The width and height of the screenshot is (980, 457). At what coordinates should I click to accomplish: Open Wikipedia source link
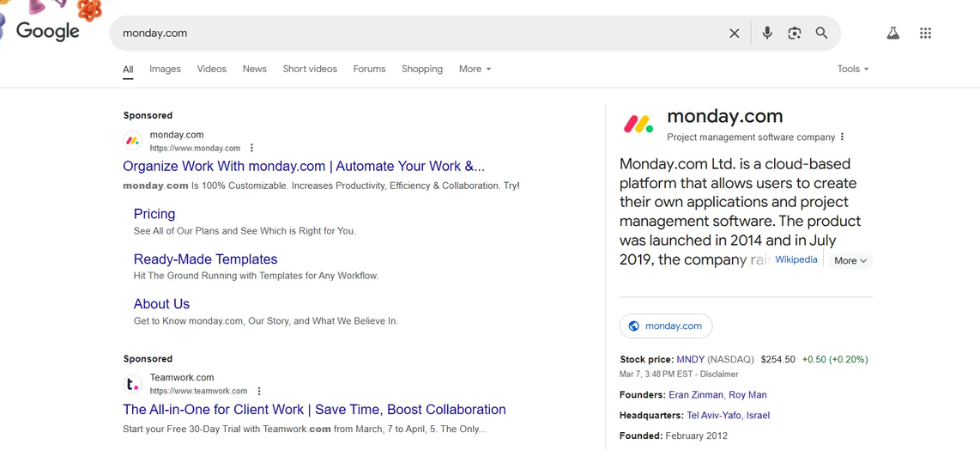coord(796,259)
